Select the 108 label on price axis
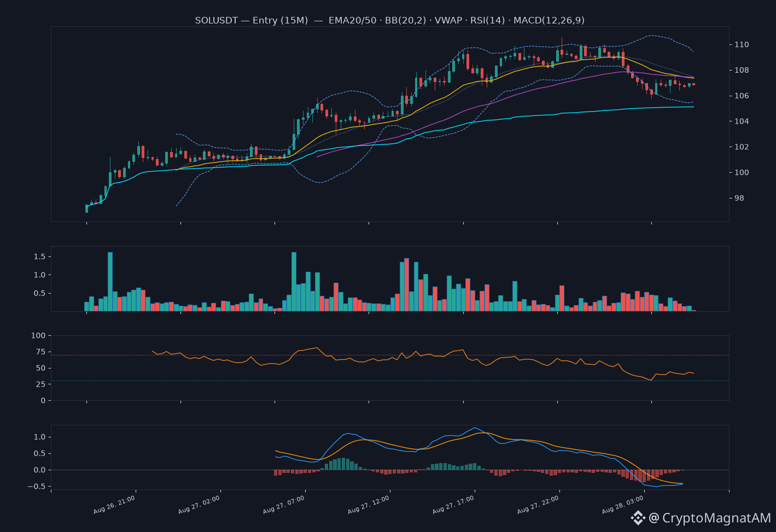Viewport: 776px width, 532px height. tap(742, 70)
